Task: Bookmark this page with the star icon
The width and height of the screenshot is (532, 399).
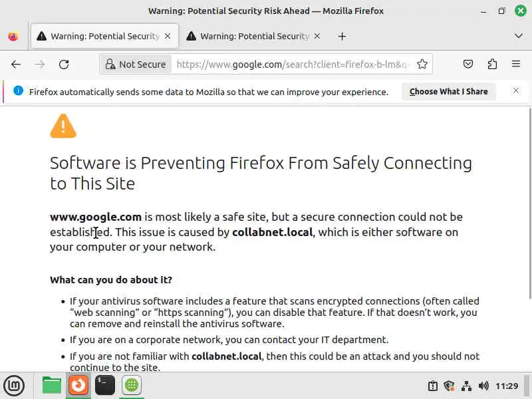Action: (x=422, y=65)
